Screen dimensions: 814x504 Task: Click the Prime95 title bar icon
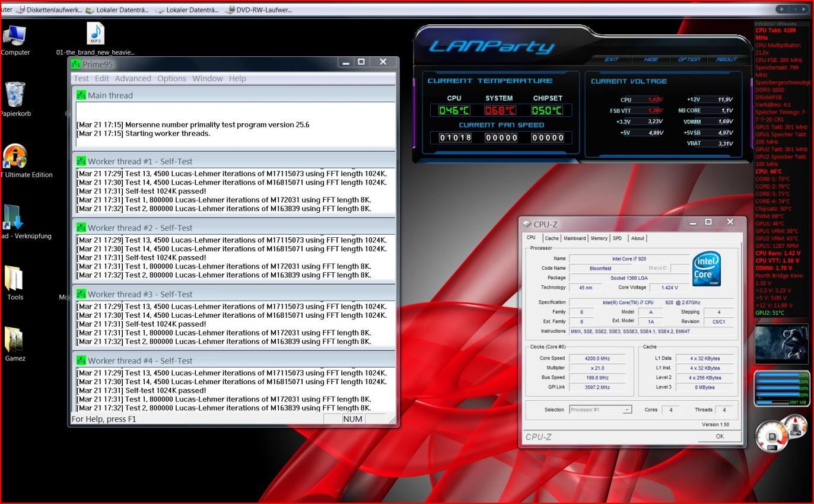[75, 63]
